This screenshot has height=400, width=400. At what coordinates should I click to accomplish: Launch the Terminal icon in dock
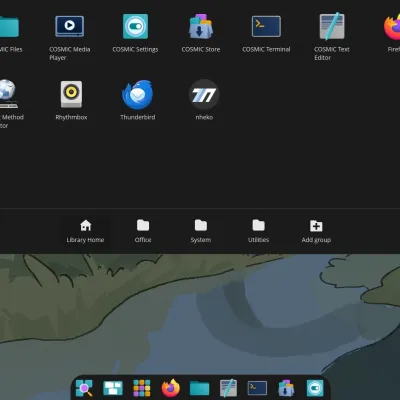257,388
